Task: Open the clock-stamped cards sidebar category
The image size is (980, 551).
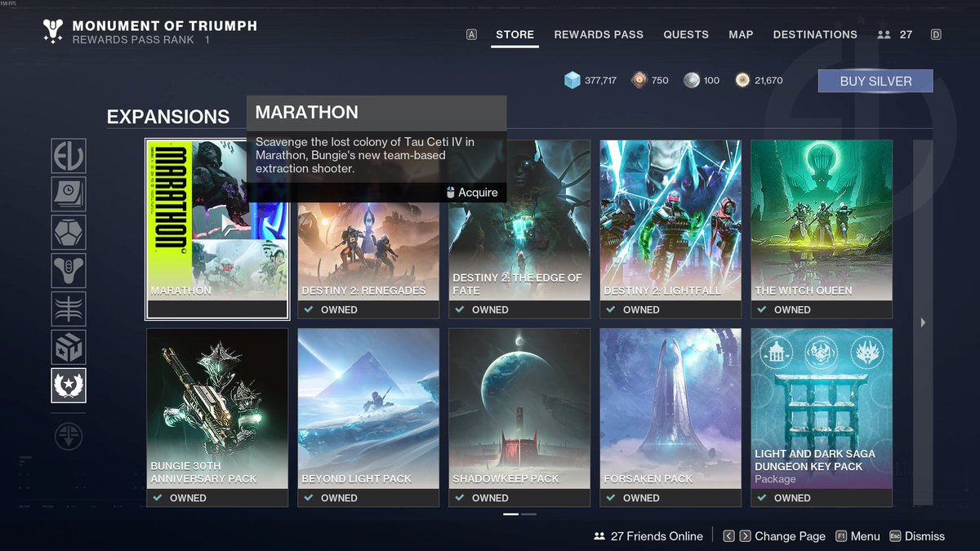Action: (69, 194)
